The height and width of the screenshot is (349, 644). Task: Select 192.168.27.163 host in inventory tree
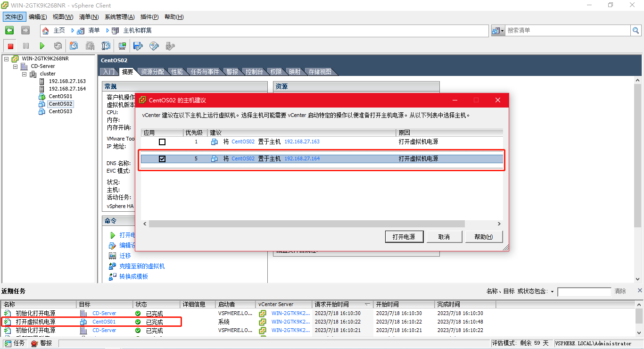pyautogui.click(x=67, y=81)
